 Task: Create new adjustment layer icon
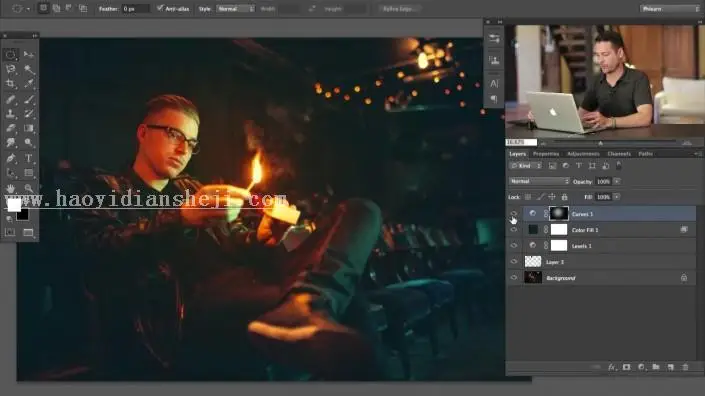click(x=641, y=367)
